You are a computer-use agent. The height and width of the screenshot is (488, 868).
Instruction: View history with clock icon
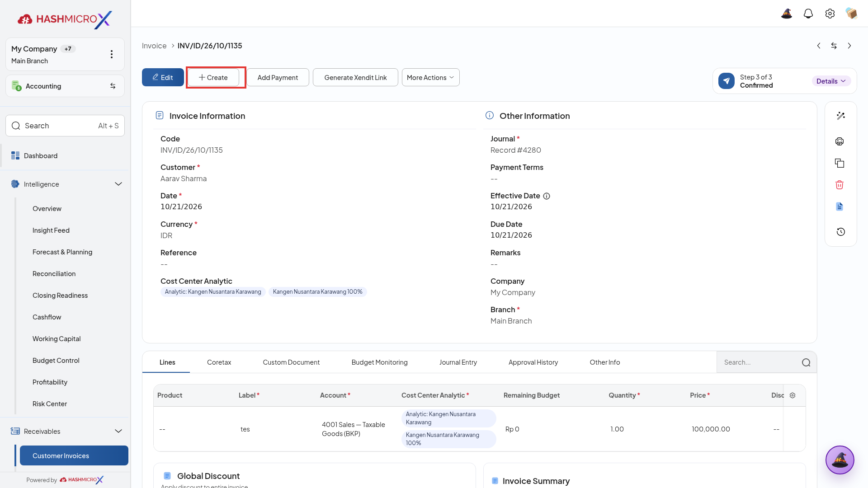pyautogui.click(x=841, y=232)
